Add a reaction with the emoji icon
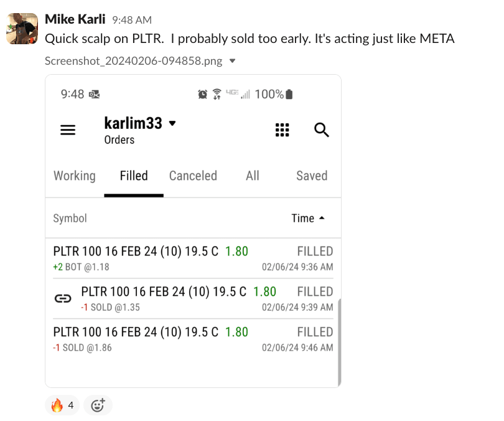This screenshot has height=421, width=504. (98, 405)
